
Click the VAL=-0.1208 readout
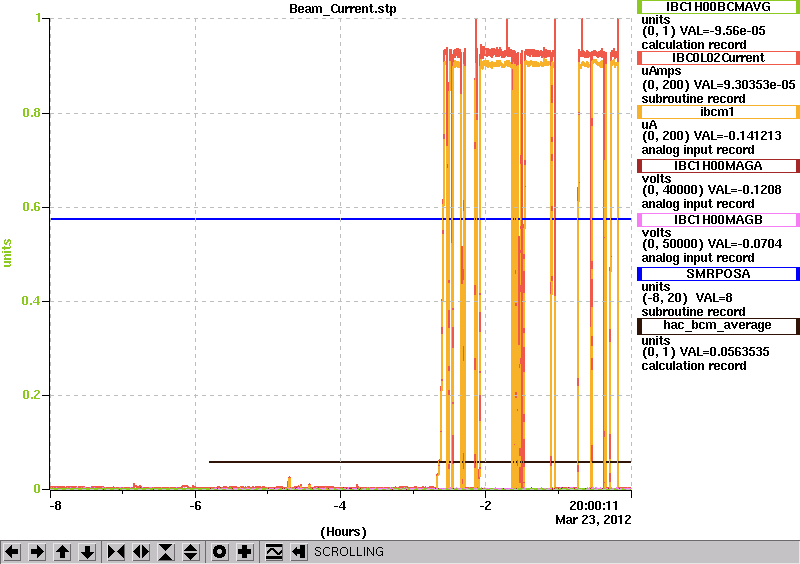coord(742,190)
